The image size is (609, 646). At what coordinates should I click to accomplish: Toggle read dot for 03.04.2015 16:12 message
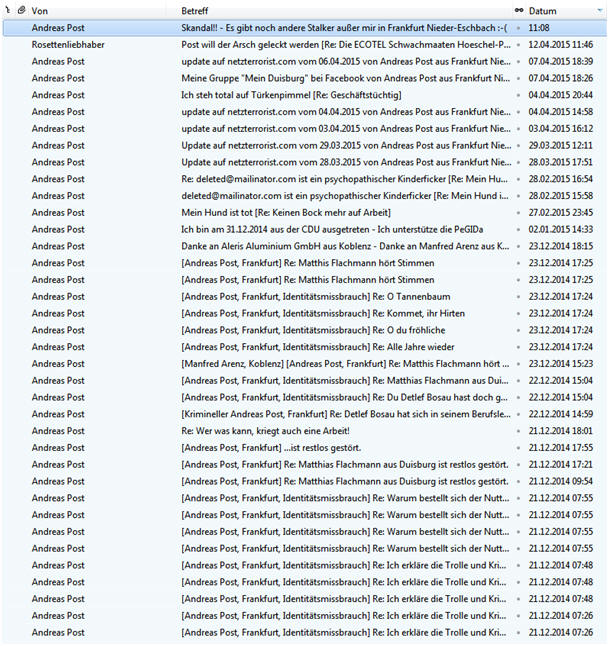(x=518, y=129)
